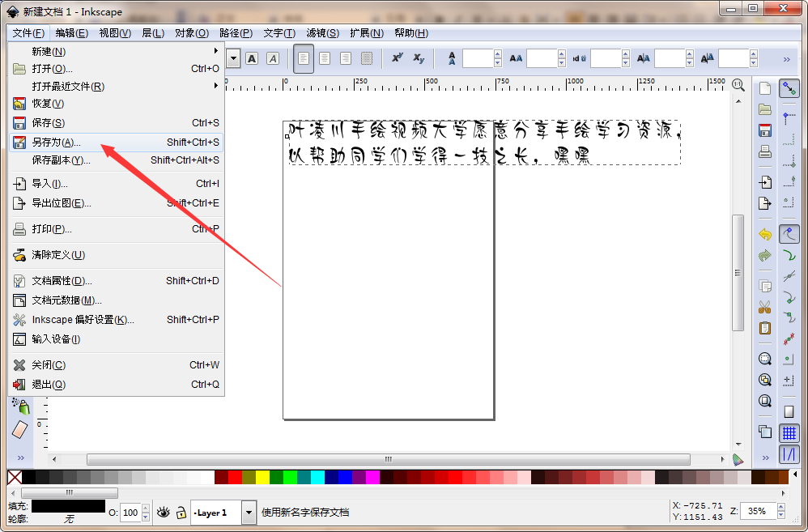The height and width of the screenshot is (532, 808).
Task: Expand the toolbox overflow chevron
Action: (x=20, y=458)
